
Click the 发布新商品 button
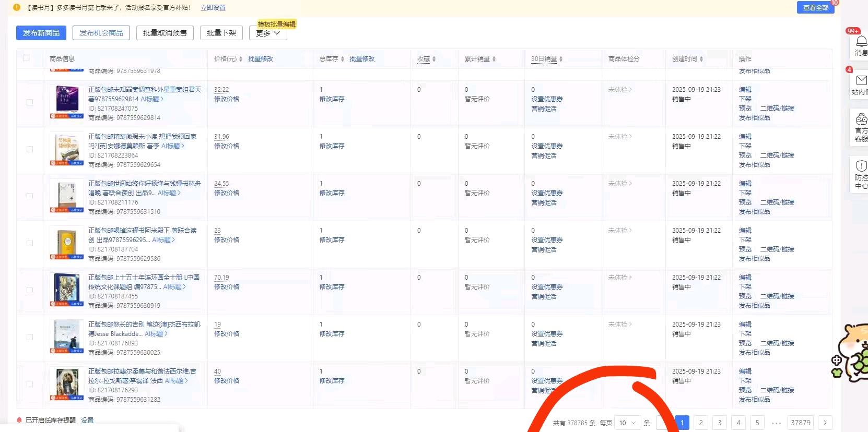41,33
